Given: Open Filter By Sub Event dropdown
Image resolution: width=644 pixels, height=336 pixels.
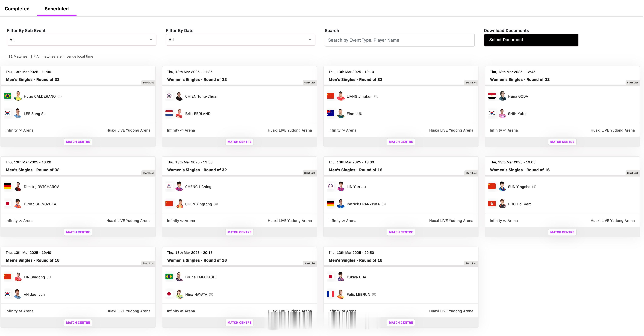Looking at the screenshot, I should click(x=81, y=40).
